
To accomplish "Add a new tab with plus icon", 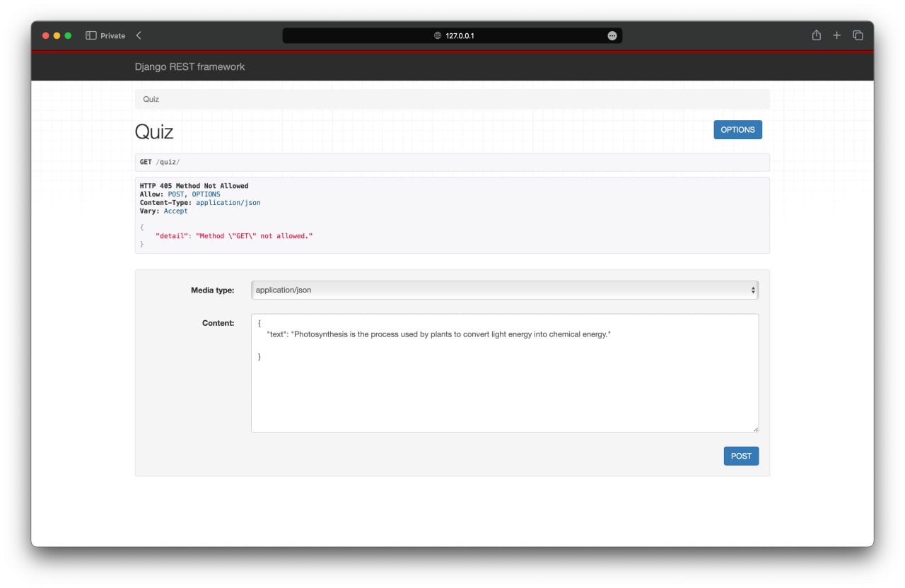I will point(836,35).
